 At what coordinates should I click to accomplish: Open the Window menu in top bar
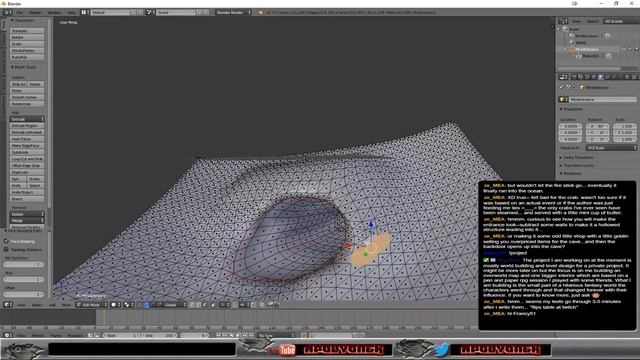pyautogui.click(x=54, y=12)
